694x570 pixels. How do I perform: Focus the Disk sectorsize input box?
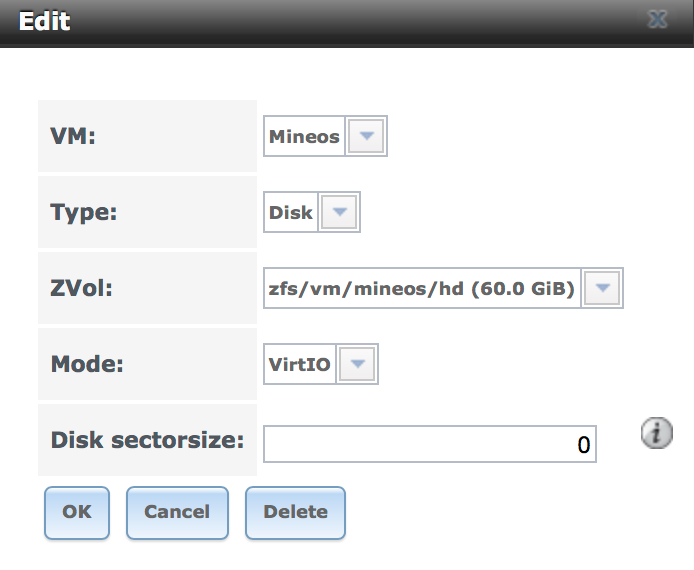[429, 444]
